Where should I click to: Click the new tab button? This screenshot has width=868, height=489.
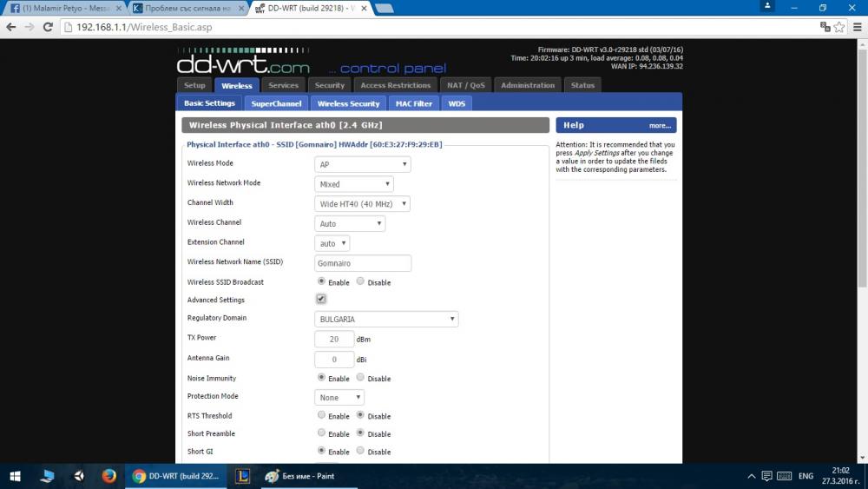385,9
